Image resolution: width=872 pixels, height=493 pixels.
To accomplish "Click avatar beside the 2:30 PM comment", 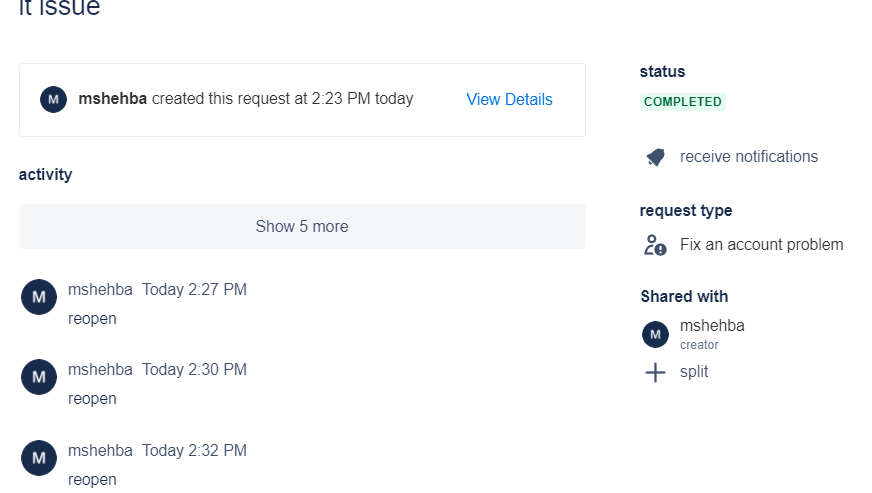I will [38, 377].
